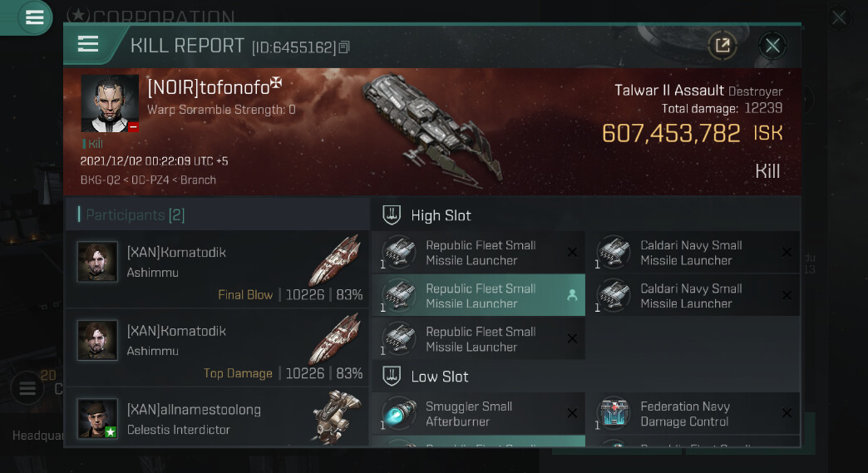Click the person icon on highlighted launcher

coord(572,295)
